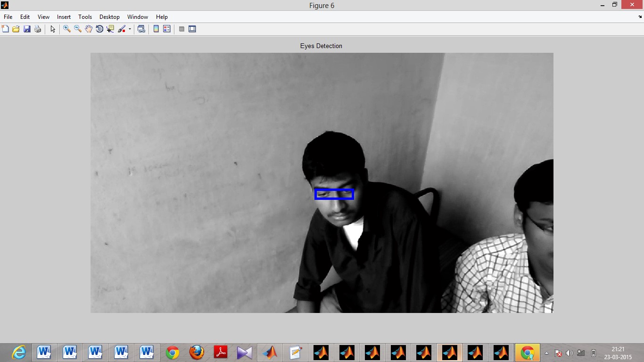Open the Help menu
644x362 pixels.
point(162,17)
